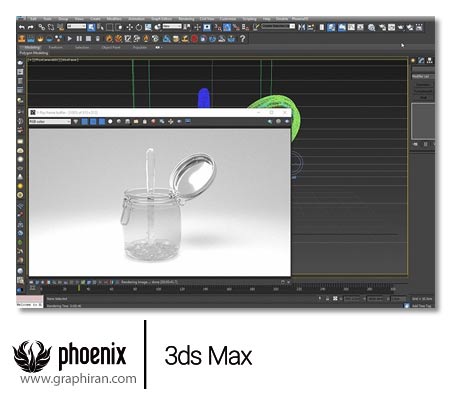Click the Align tool icon
Screen dimensions: 450x394
[x=311, y=27]
